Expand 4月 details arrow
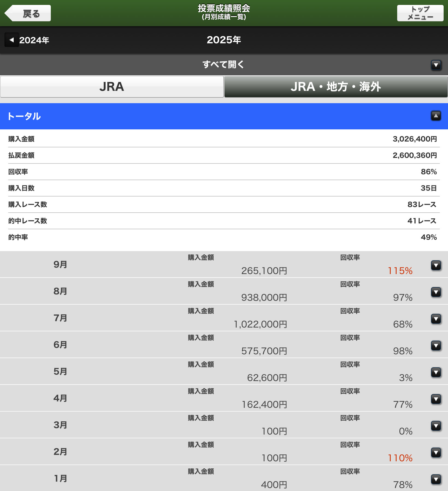Viewport: 448px width, 491px height. click(x=436, y=399)
